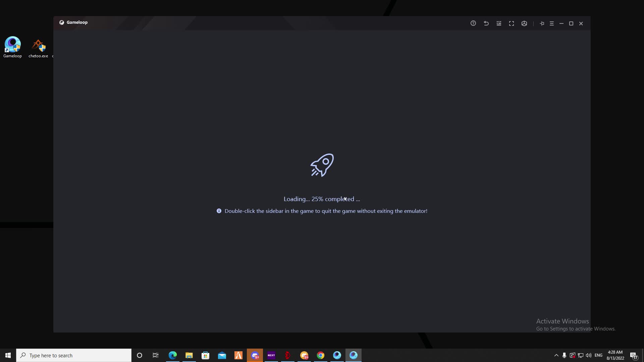Open the key mapping keyboard icon
The height and width of the screenshot is (362, 644).
tap(499, 23)
